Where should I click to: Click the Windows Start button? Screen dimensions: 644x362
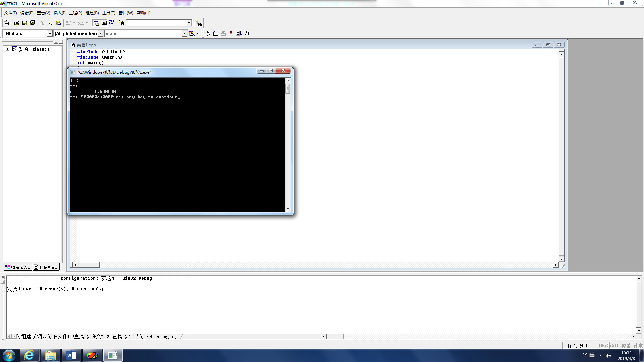(x=9, y=355)
